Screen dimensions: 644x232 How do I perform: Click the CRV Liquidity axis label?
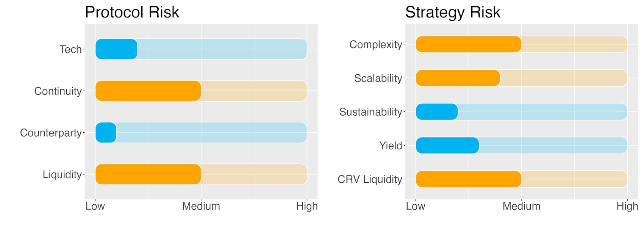(370, 179)
